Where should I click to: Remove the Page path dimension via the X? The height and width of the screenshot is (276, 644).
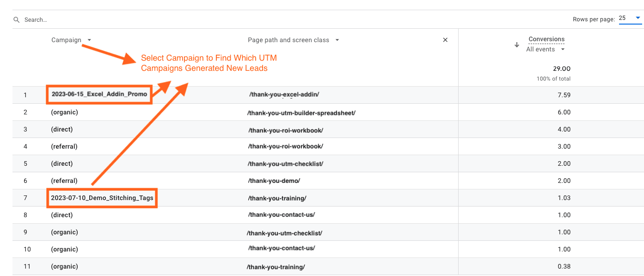445,40
